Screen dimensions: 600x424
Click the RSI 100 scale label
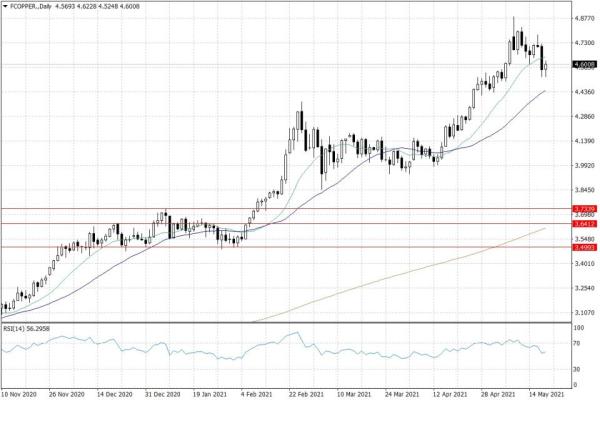pos(579,327)
